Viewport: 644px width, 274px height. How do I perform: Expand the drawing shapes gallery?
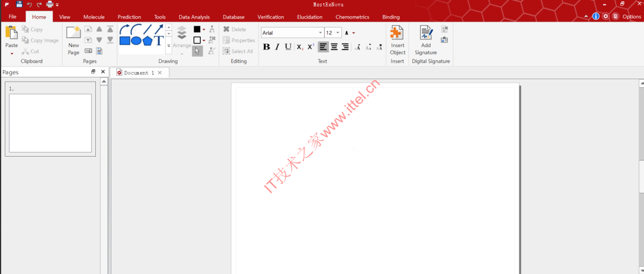[169, 46]
